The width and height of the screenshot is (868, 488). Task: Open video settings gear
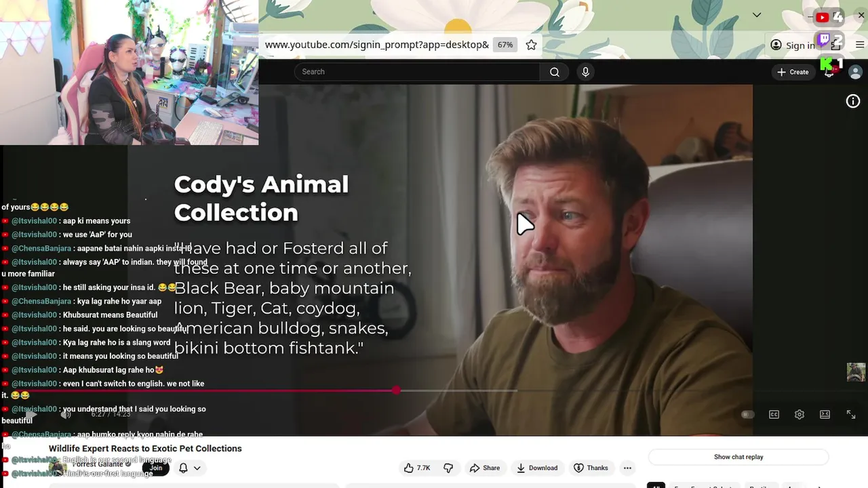pyautogui.click(x=800, y=414)
